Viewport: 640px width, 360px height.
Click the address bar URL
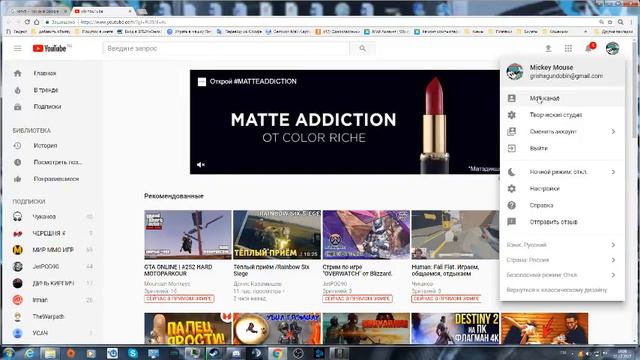[124, 22]
